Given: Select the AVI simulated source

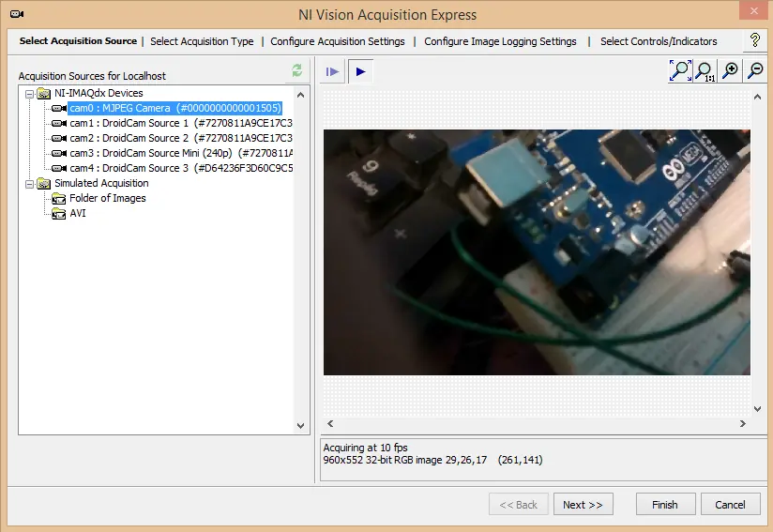Looking at the screenshot, I should [x=78, y=213].
